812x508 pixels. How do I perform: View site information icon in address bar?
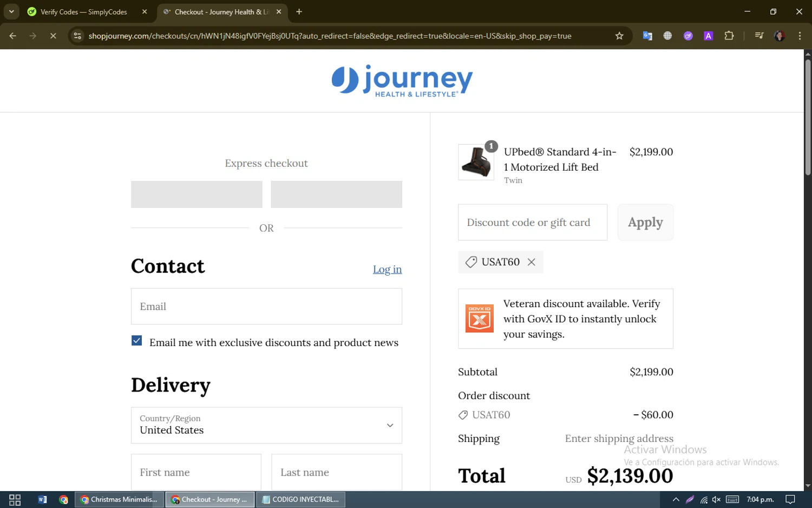coord(77,36)
